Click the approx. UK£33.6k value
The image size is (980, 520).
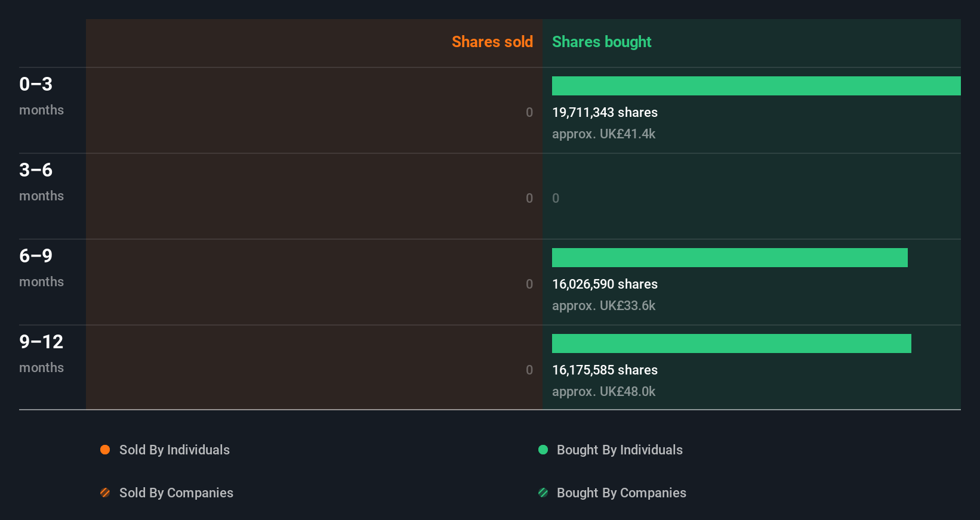(x=603, y=306)
